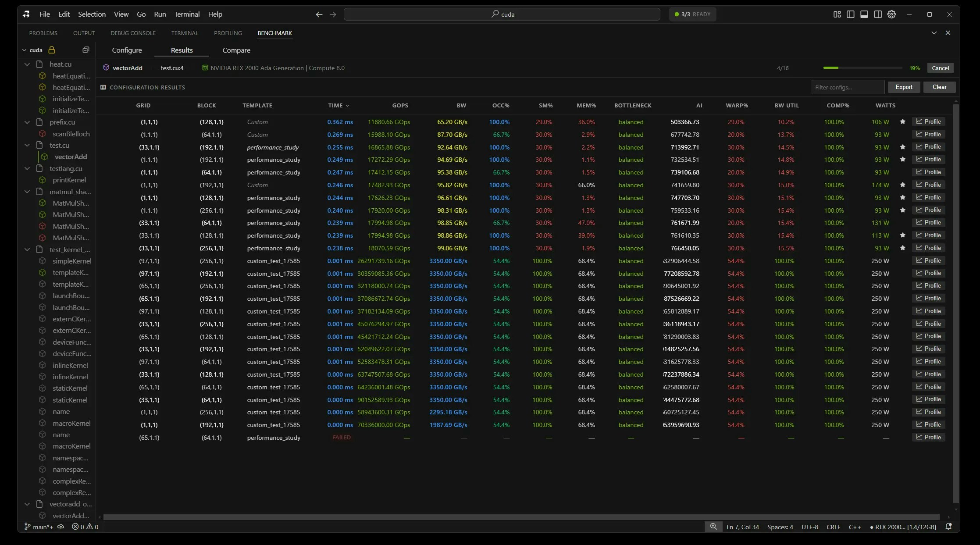The image size is (980, 545).
Task: Cancel the running benchmark
Action: click(x=940, y=68)
